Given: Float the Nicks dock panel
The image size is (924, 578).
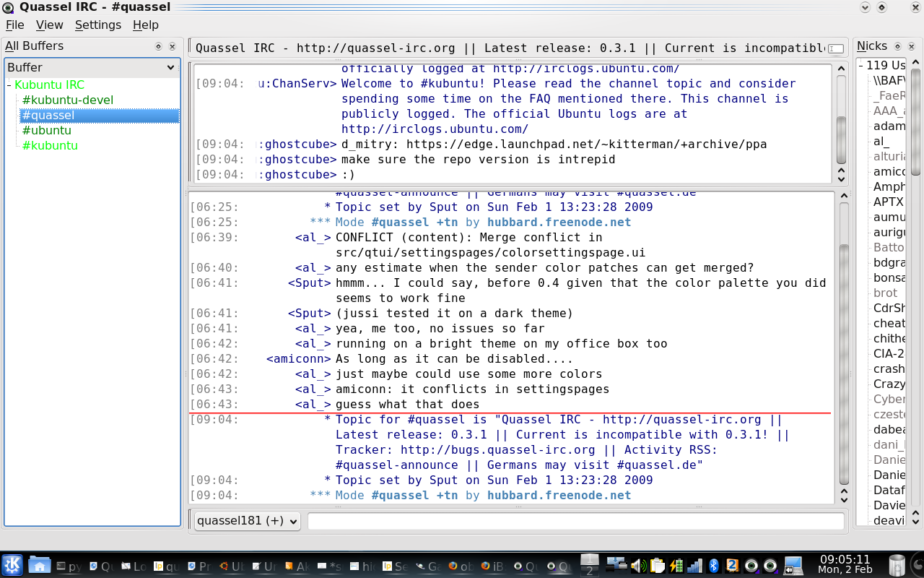Looking at the screenshot, I should [898, 46].
